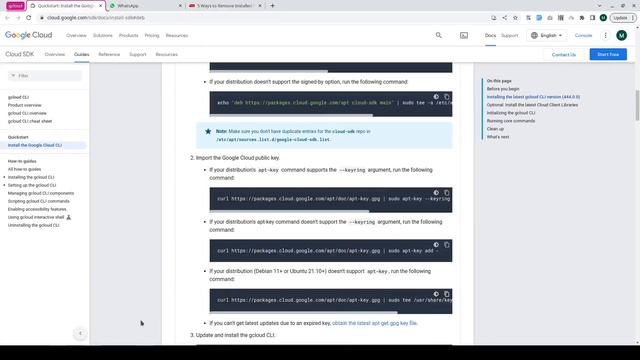The height and width of the screenshot is (360, 640).
Task: Jump to Clean up section
Action: tap(495, 129)
